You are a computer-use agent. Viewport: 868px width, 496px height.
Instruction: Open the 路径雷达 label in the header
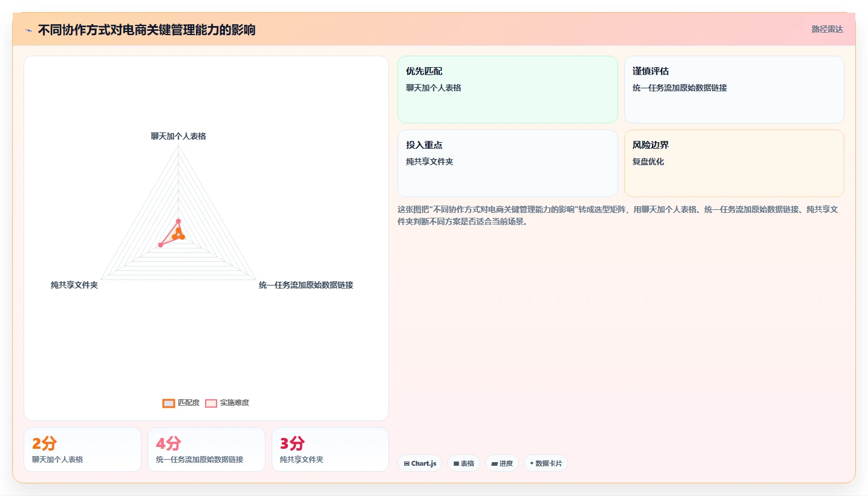(x=827, y=29)
